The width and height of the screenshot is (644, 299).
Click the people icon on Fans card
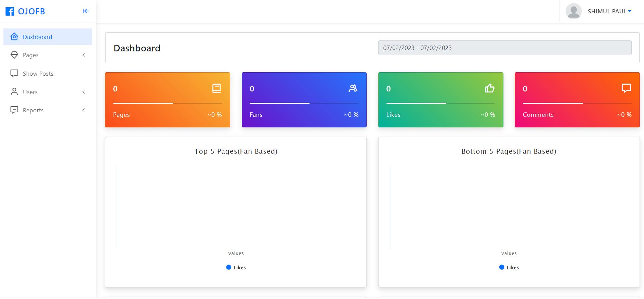click(353, 88)
